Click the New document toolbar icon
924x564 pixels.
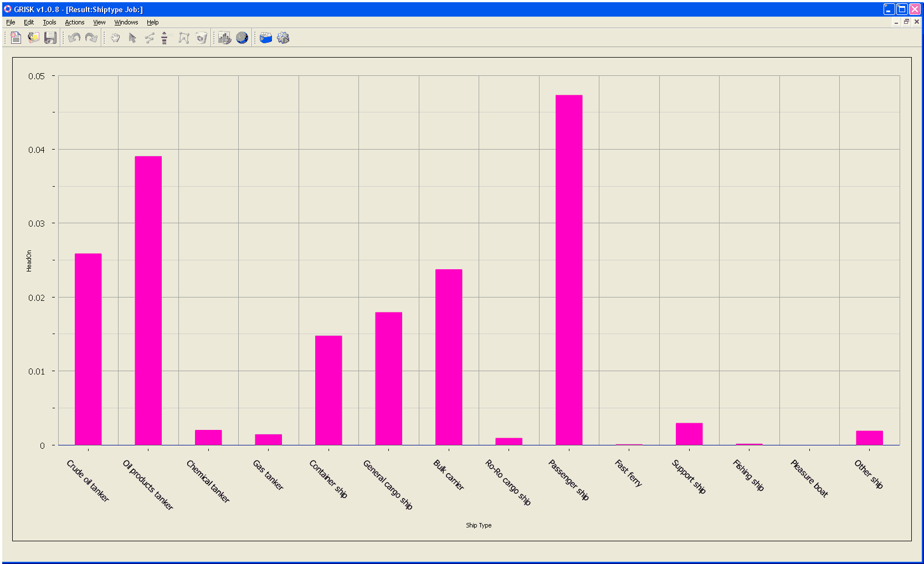click(x=16, y=38)
